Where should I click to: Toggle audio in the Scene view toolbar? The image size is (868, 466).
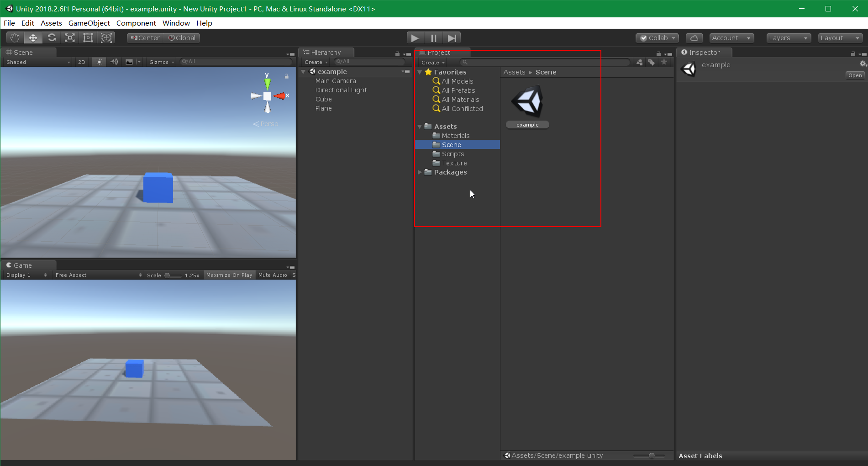(x=114, y=62)
